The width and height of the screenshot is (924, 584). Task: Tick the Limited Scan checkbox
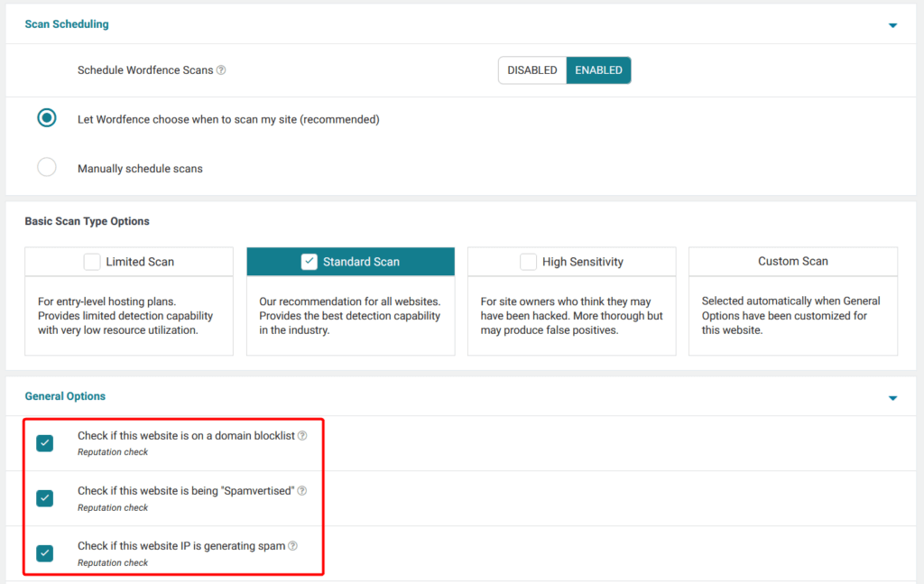[x=92, y=262]
